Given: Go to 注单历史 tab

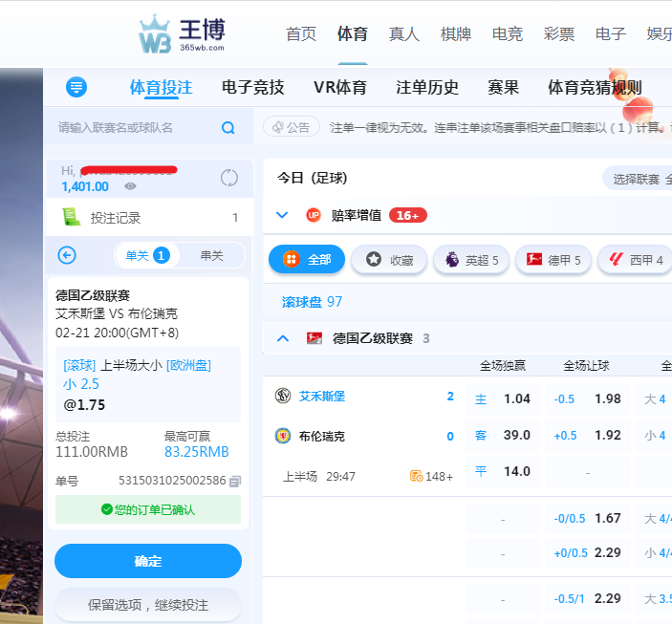Looking at the screenshot, I should 427,88.
